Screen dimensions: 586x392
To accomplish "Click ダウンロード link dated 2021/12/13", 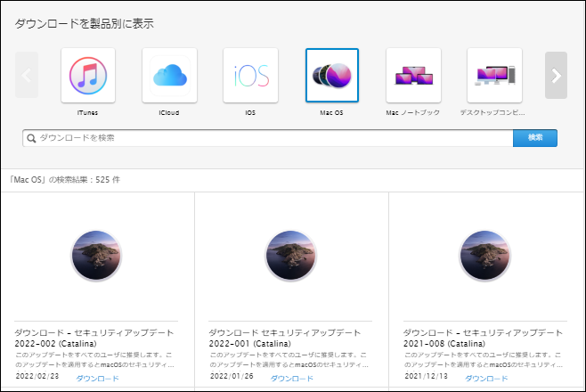I will tap(485, 378).
